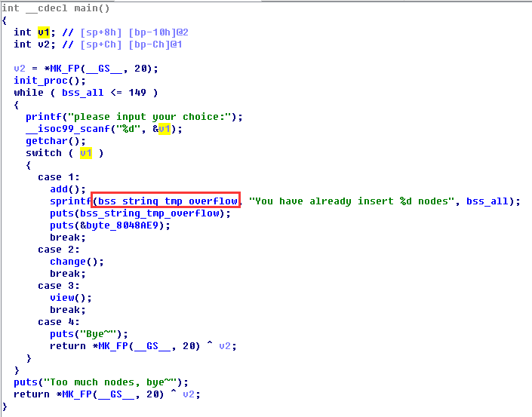Click the "Too much nodes, bye~" string
532x417 pixels.
point(111,382)
